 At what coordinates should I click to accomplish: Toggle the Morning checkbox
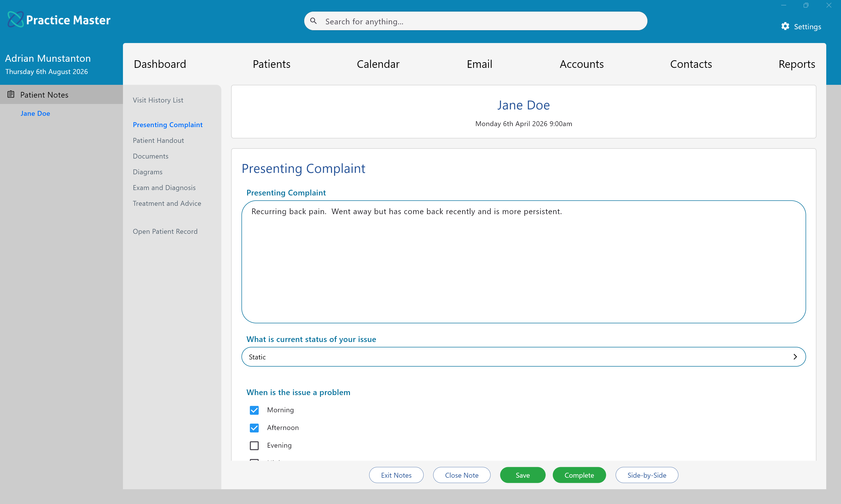pos(254,410)
